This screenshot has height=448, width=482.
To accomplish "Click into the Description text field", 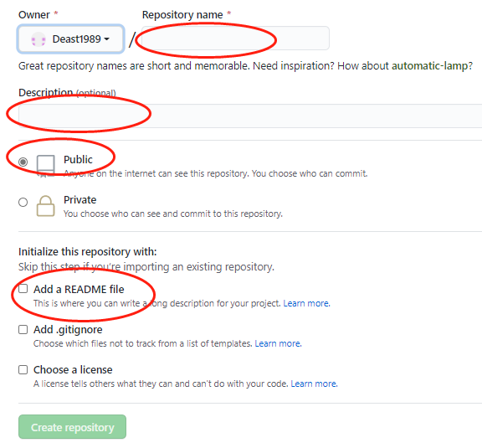I will coord(250,116).
